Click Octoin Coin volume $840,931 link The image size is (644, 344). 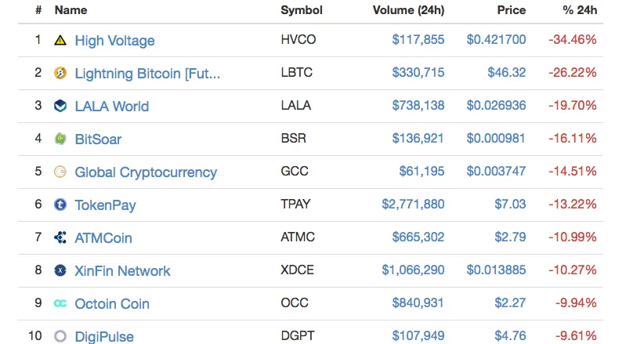(418, 303)
